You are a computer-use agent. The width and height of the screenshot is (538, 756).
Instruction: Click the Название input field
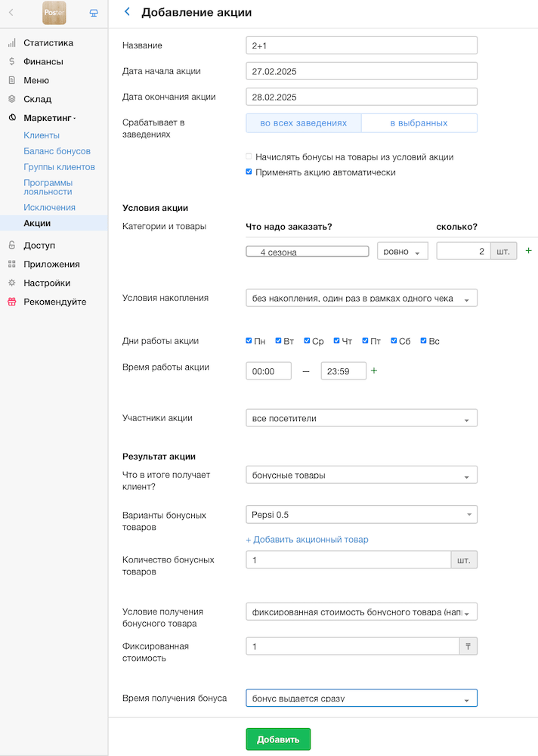(x=361, y=46)
